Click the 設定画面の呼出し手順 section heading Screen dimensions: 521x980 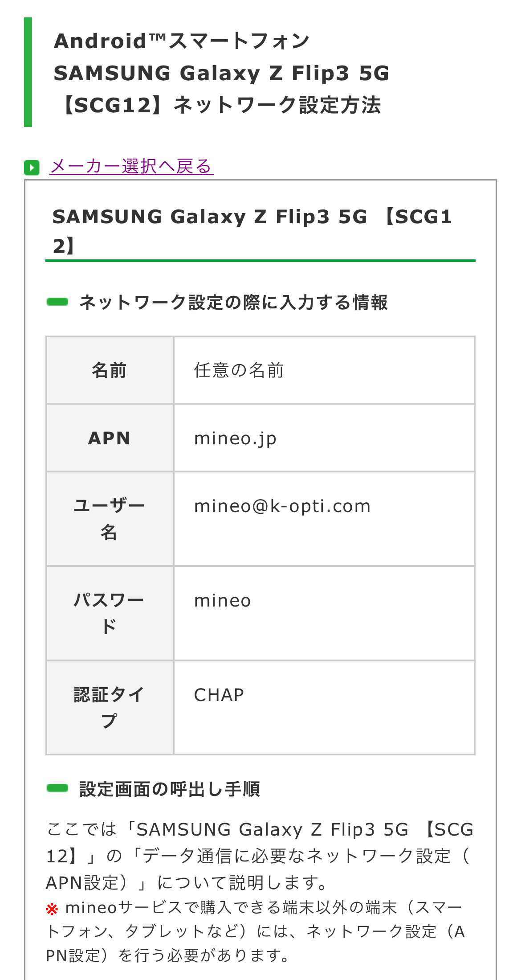(170, 789)
